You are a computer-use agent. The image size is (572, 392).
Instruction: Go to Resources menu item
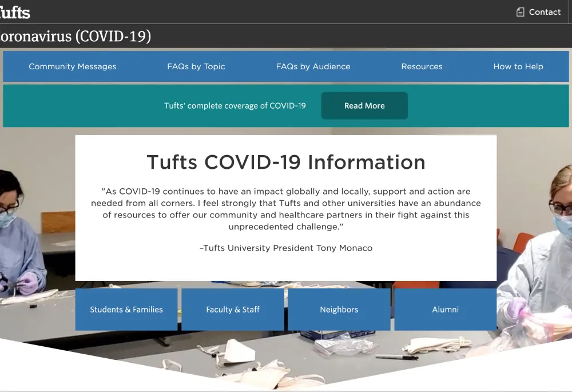point(422,66)
